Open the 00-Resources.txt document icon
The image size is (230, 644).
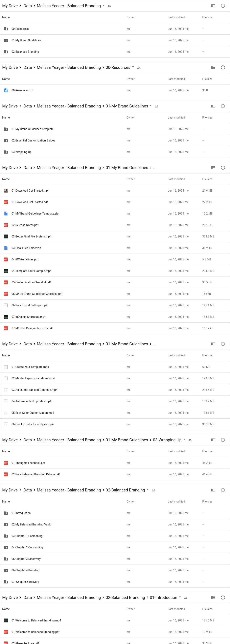coord(6,91)
